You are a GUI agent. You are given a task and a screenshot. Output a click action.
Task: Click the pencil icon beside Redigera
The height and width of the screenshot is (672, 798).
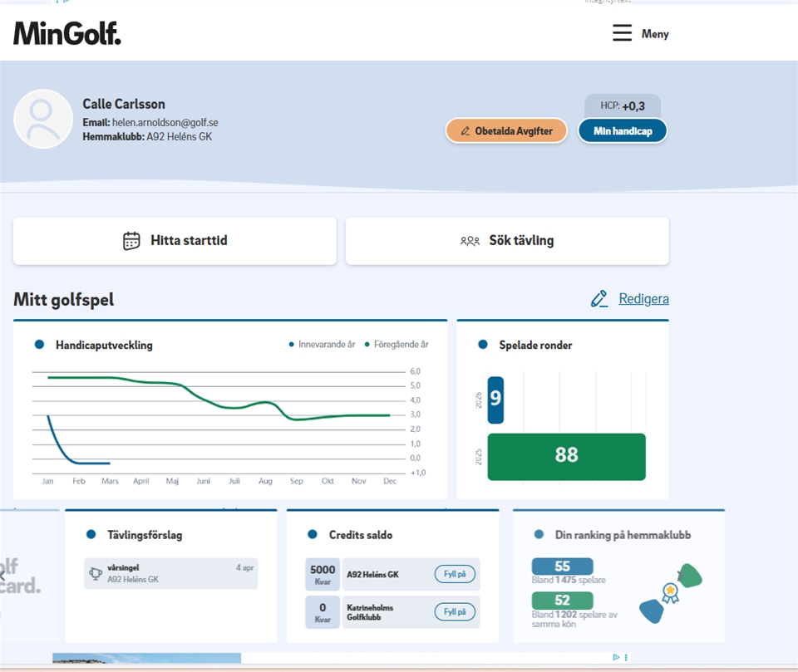tap(599, 299)
